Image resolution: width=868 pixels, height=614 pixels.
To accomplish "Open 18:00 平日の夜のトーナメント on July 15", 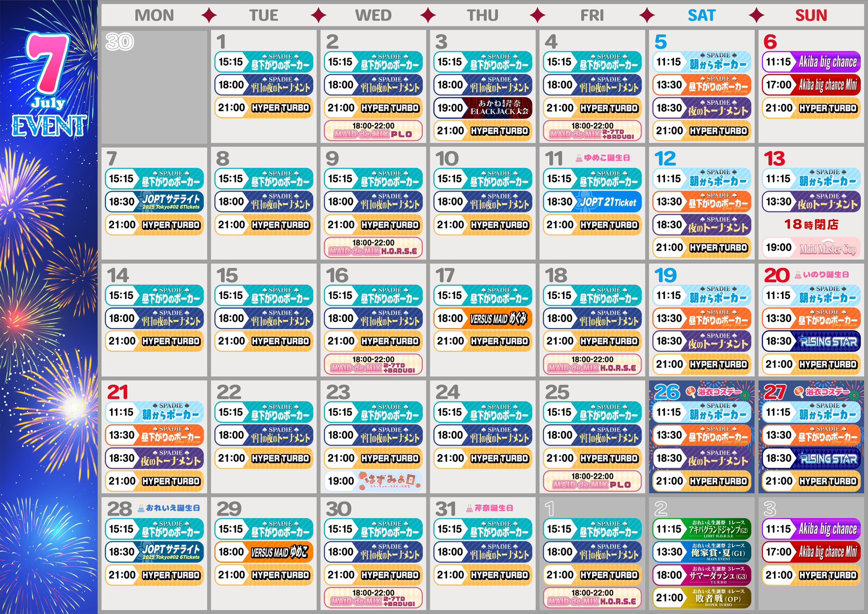I will tap(264, 318).
